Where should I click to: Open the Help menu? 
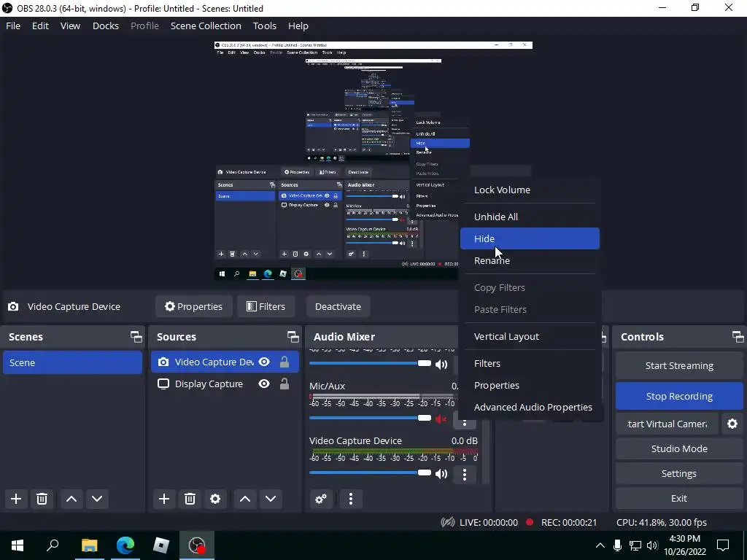[298, 26]
